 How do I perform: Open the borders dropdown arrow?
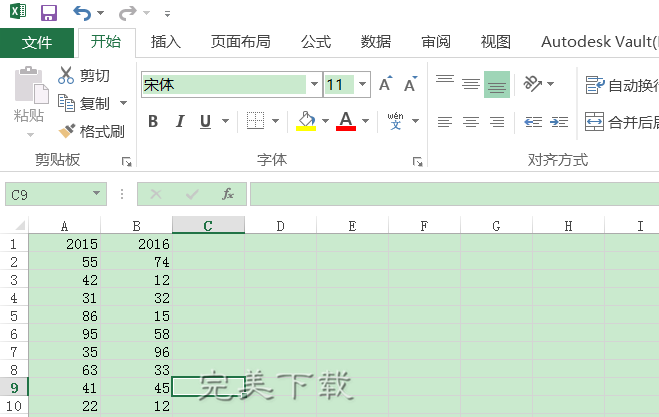[276, 121]
